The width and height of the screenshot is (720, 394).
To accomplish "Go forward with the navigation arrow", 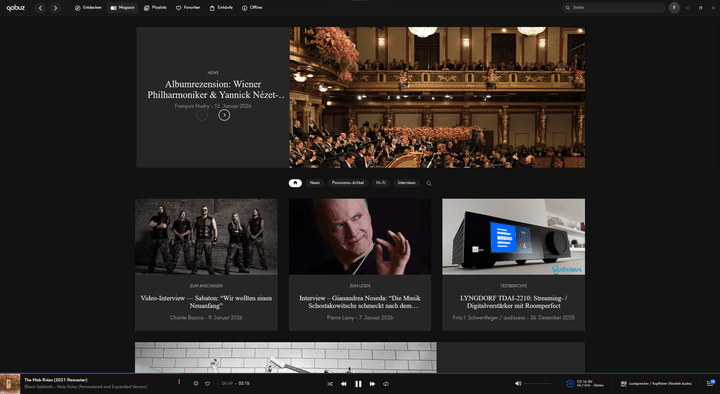I will point(55,8).
